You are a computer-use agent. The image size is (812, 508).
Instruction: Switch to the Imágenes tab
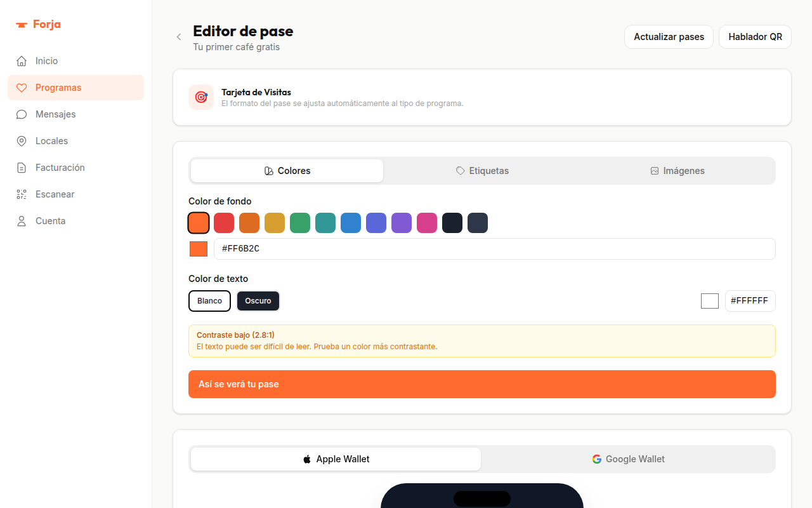point(678,171)
